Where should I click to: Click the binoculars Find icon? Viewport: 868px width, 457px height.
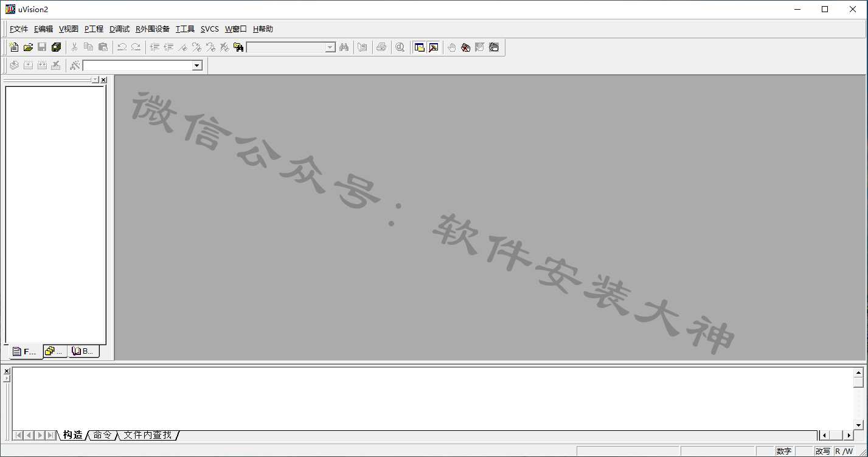344,47
